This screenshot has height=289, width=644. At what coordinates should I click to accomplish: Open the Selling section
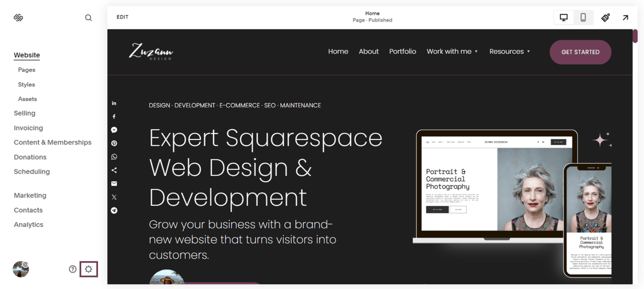point(24,113)
